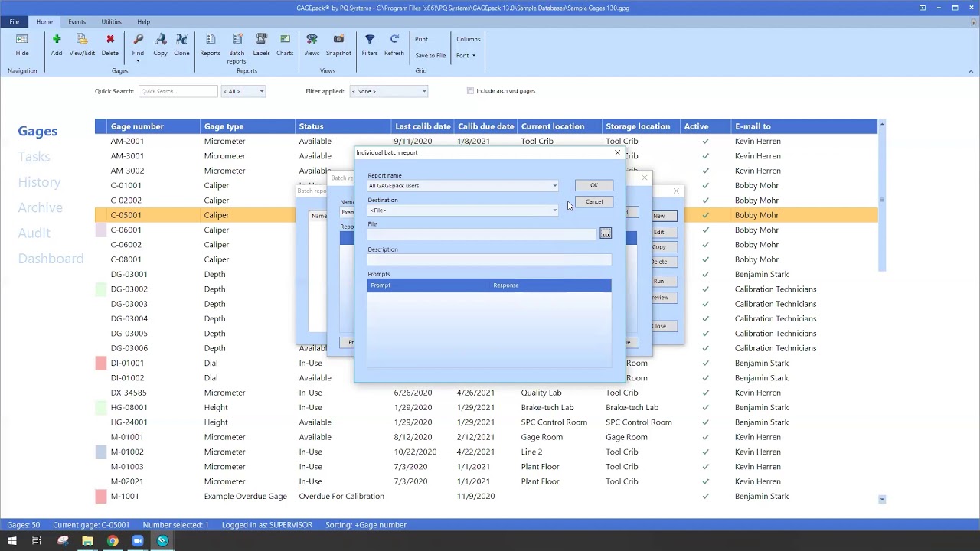Click Save to File in the ribbon
980x551 pixels.
[x=430, y=55]
